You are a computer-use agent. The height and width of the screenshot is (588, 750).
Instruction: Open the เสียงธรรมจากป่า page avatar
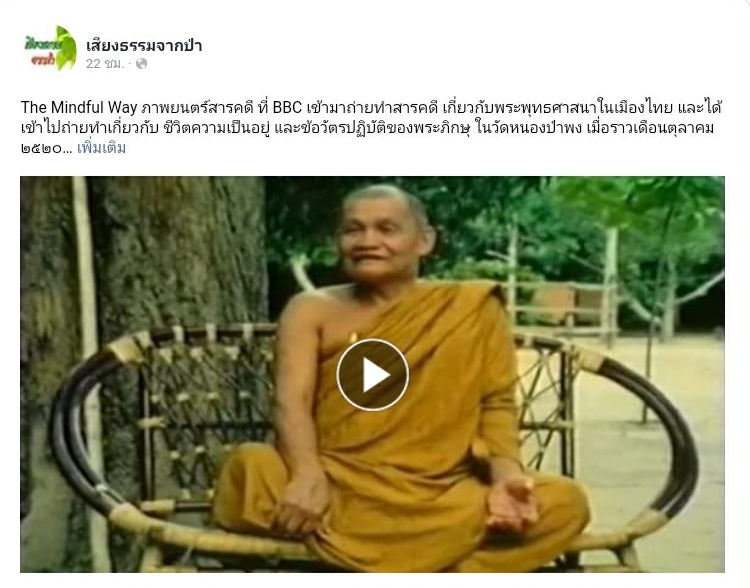coord(51,48)
